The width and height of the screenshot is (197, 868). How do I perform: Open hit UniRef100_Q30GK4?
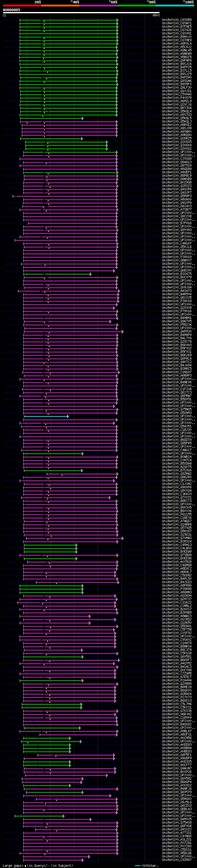(x=177, y=145)
